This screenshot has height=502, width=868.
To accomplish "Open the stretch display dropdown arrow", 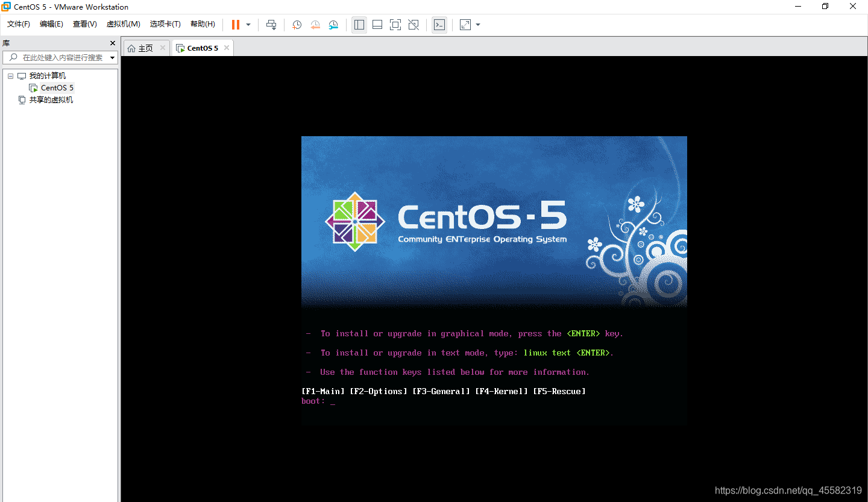I will (x=478, y=25).
